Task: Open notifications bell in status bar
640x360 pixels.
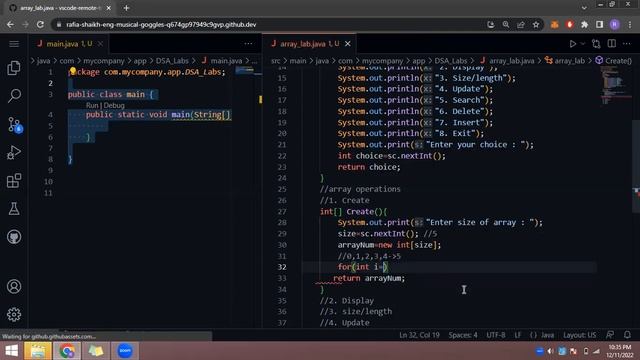Action: click(627, 335)
